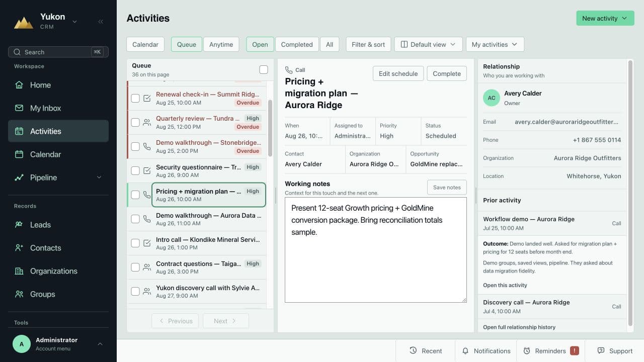644x362 pixels.
Task: Click the Notifications bell icon
Action: tap(465, 351)
